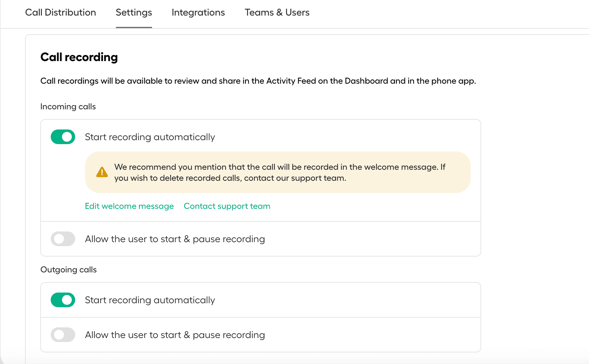589x364 pixels.
Task: Click outgoing 'Start recording automatically' label text
Action: [x=150, y=300]
